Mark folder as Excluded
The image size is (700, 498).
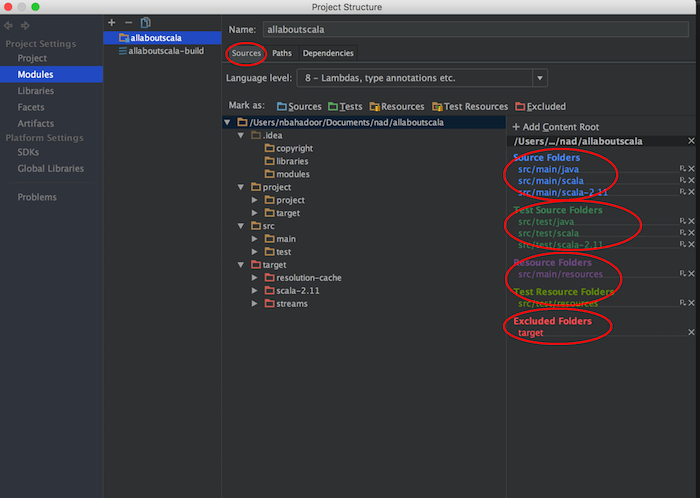click(541, 106)
